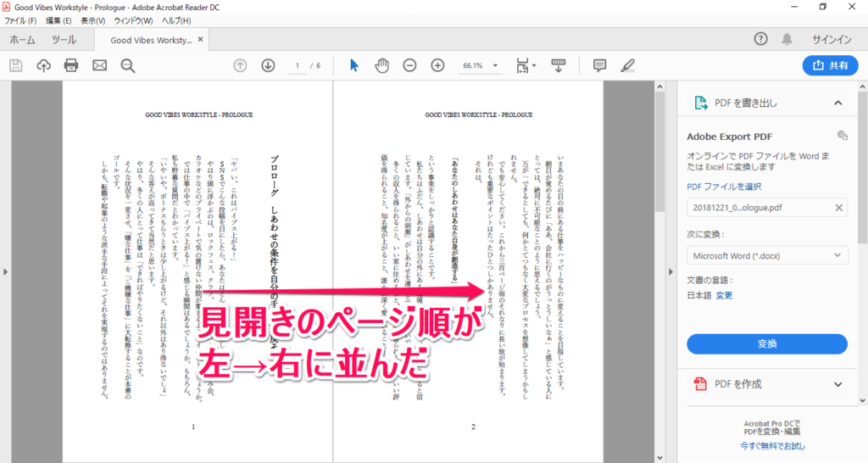The width and height of the screenshot is (868, 463).
Task: Add a comment with sticky note icon
Action: [x=599, y=65]
